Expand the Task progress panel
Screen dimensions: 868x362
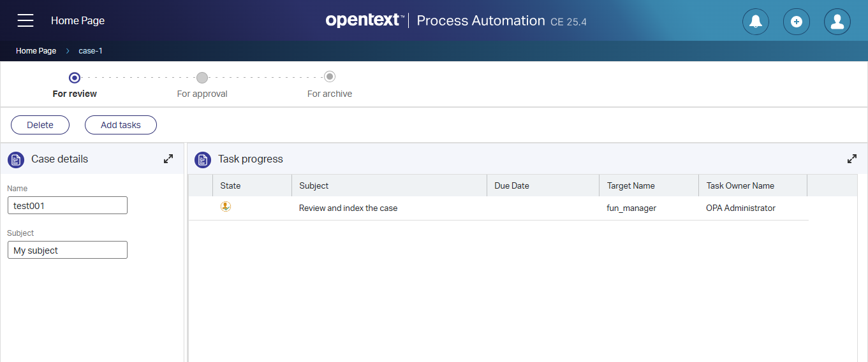(852, 159)
